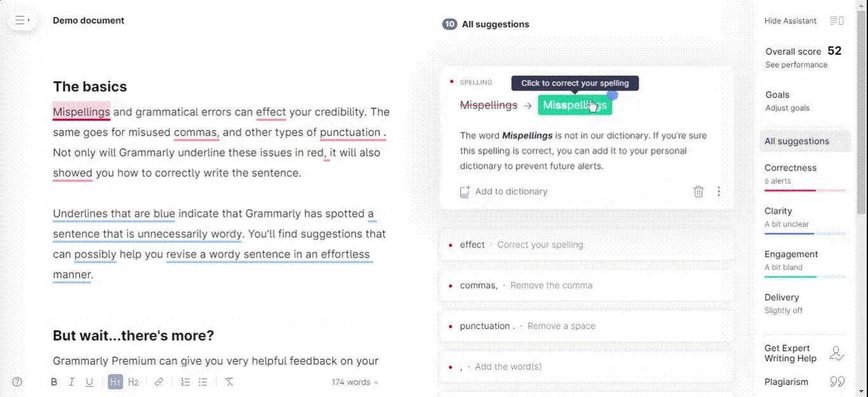Viewport: 868px width, 397px height.
Task: Toggle bold formatting in the editor toolbar
Action: click(x=54, y=382)
